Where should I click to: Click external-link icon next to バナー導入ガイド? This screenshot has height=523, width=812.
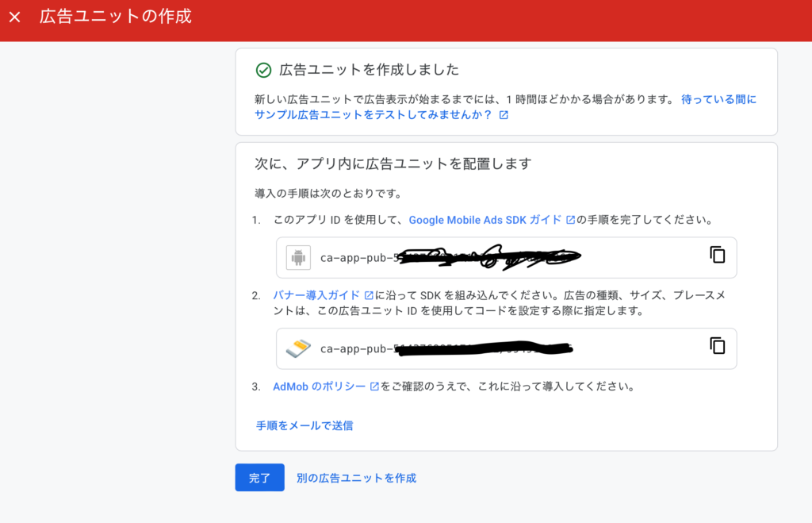coord(369,295)
